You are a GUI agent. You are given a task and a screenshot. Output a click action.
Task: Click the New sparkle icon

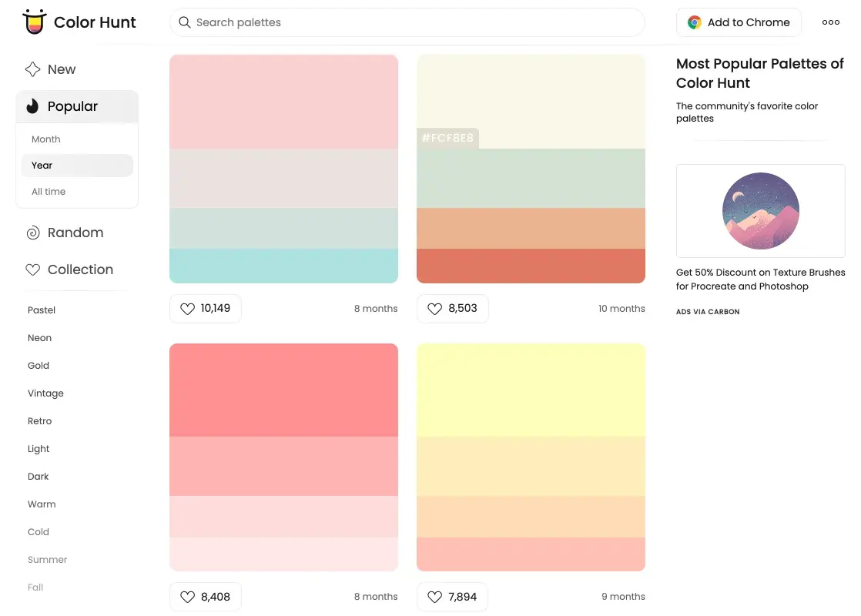32,69
